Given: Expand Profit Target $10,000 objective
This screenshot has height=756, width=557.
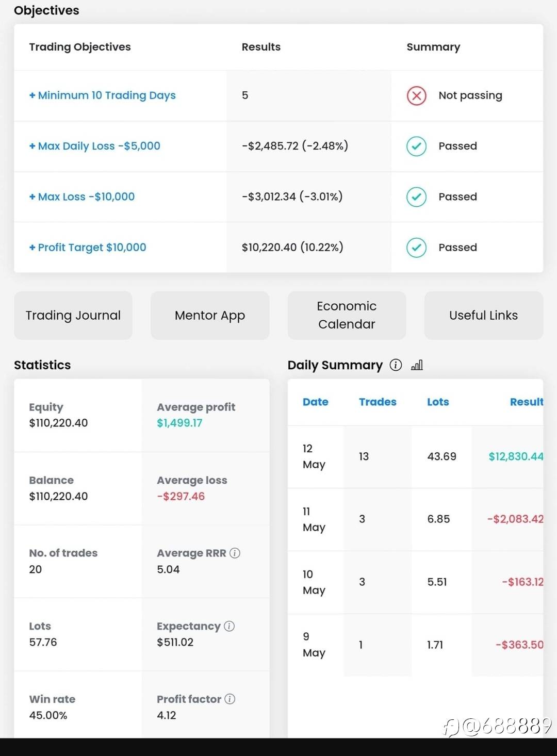Looking at the screenshot, I should 88,248.
